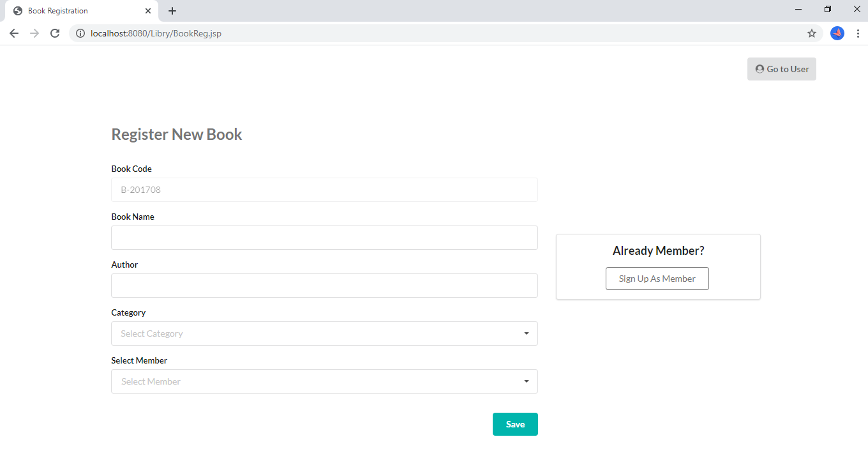Click the forward navigation arrow
The image size is (868, 460).
[x=34, y=33]
